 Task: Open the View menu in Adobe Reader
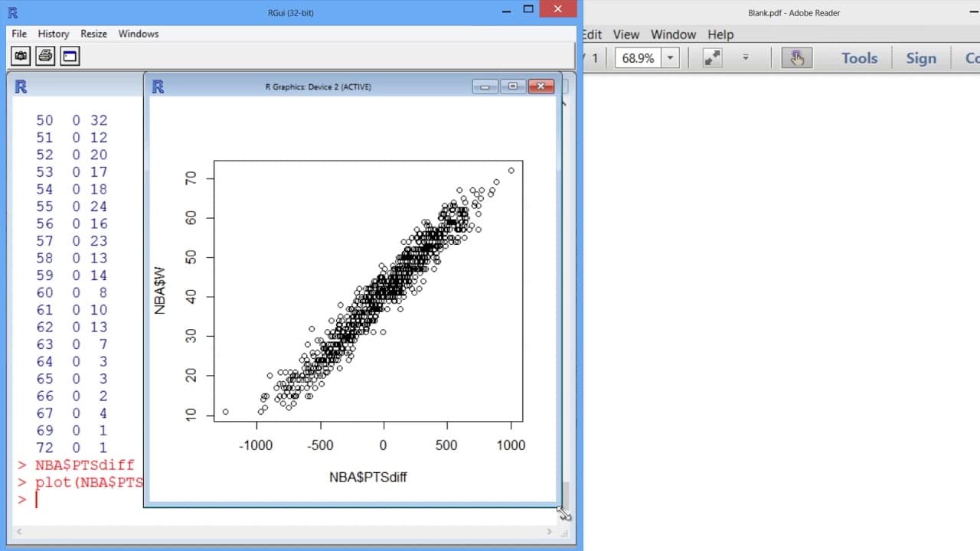626,34
